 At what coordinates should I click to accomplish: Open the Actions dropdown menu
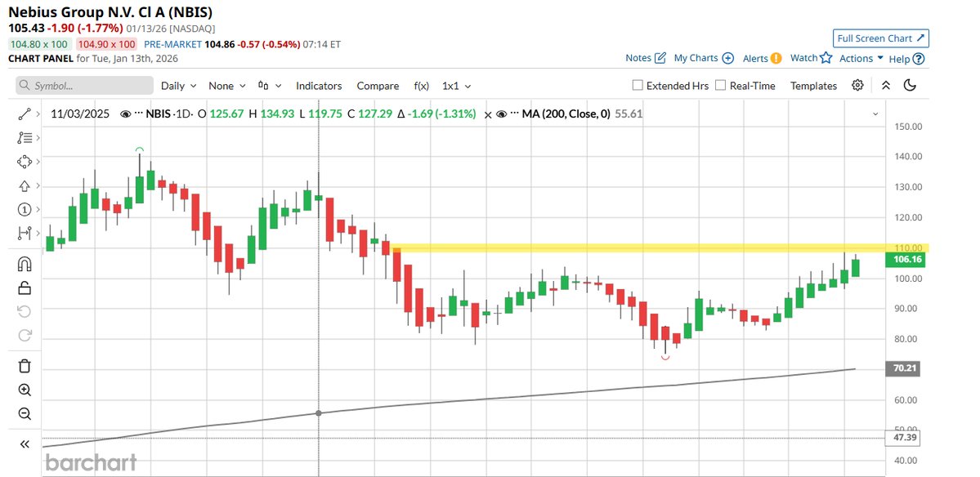(861, 58)
